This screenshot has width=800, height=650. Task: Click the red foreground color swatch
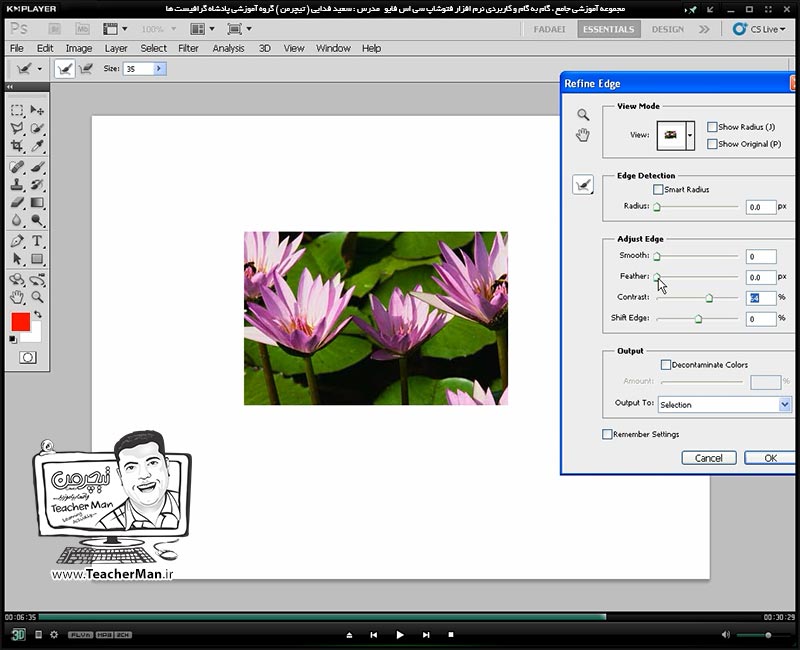click(20, 322)
